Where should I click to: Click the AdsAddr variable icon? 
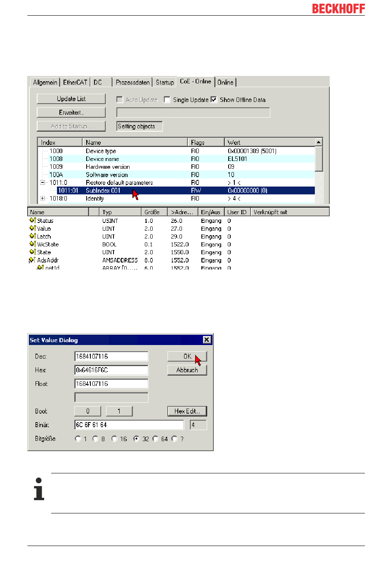(32, 260)
